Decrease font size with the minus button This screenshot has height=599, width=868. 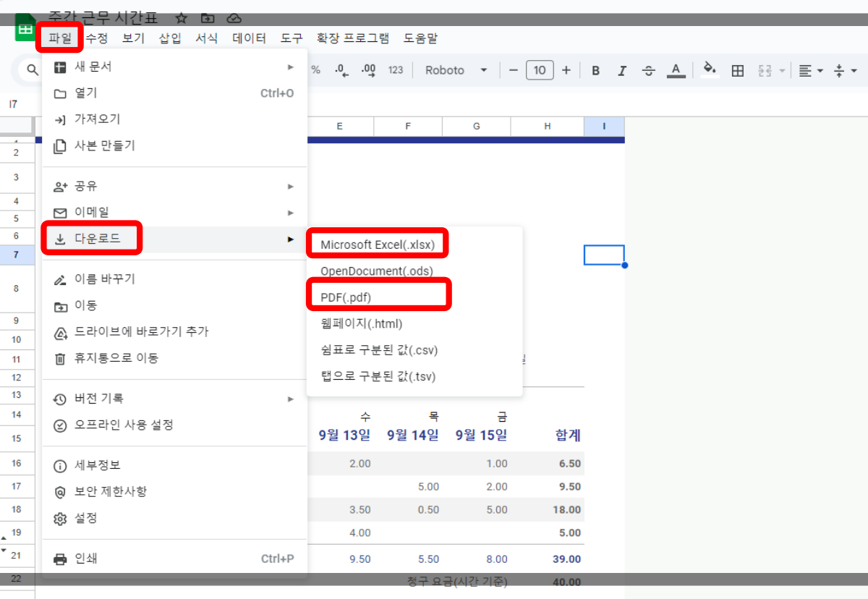tap(514, 70)
